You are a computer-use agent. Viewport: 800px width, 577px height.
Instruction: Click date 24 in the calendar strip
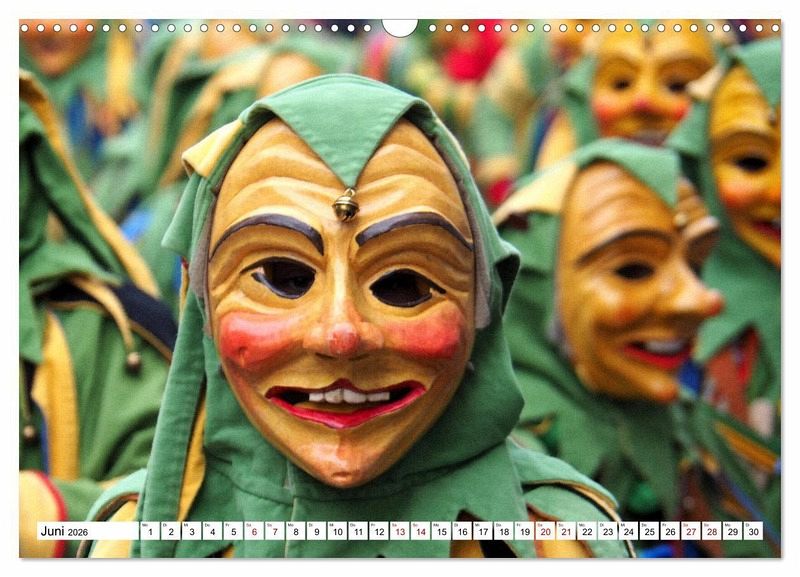pos(629,531)
